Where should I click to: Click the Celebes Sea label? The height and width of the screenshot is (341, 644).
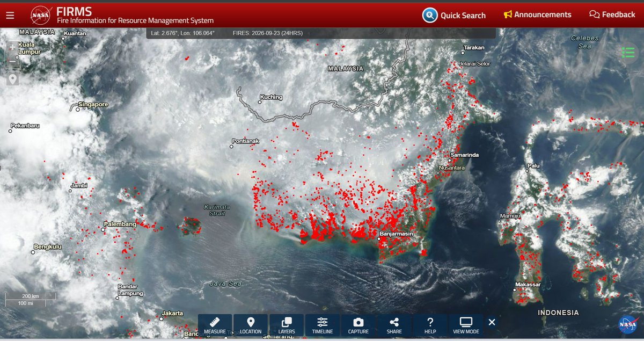point(584,42)
